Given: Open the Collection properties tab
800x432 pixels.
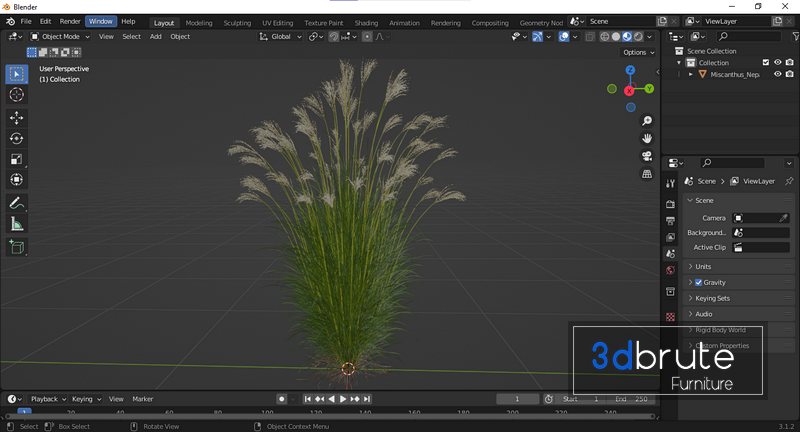Looking at the screenshot, I should coord(670,292).
